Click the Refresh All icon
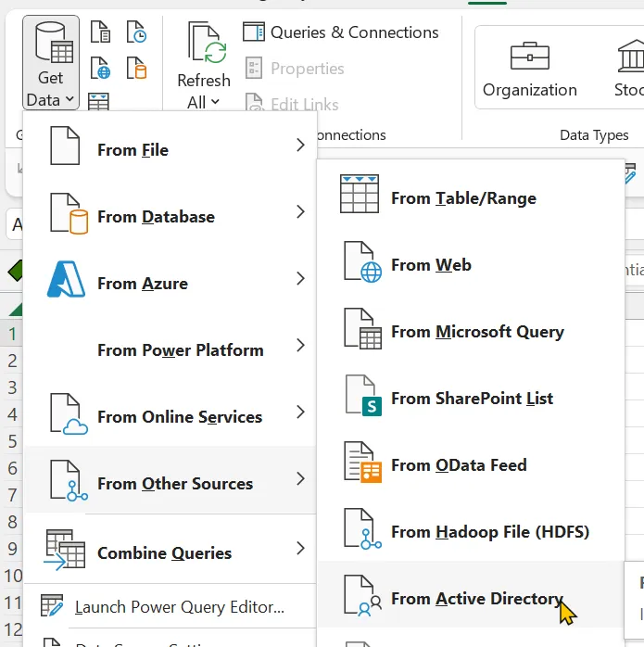Screen dimensions: 644x647 208,43
